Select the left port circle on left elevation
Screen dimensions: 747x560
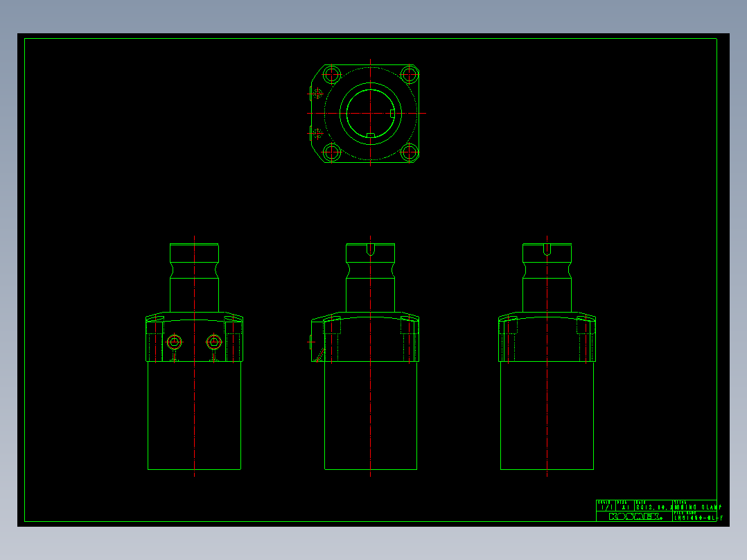point(175,342)
